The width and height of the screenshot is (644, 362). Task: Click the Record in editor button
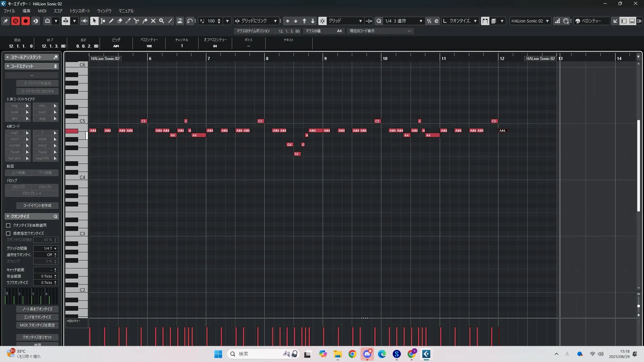25,21
